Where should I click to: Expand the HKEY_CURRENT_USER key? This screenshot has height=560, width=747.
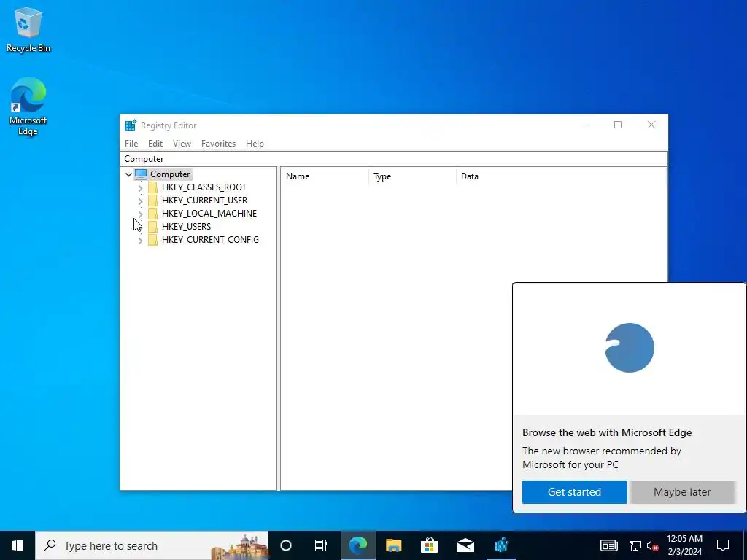coord(141,201)
